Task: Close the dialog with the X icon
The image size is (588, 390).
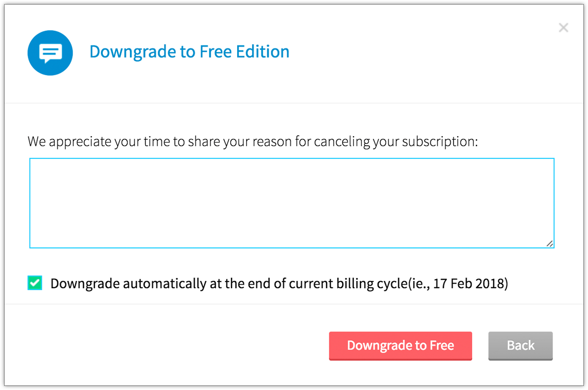Action: (563, 28)
